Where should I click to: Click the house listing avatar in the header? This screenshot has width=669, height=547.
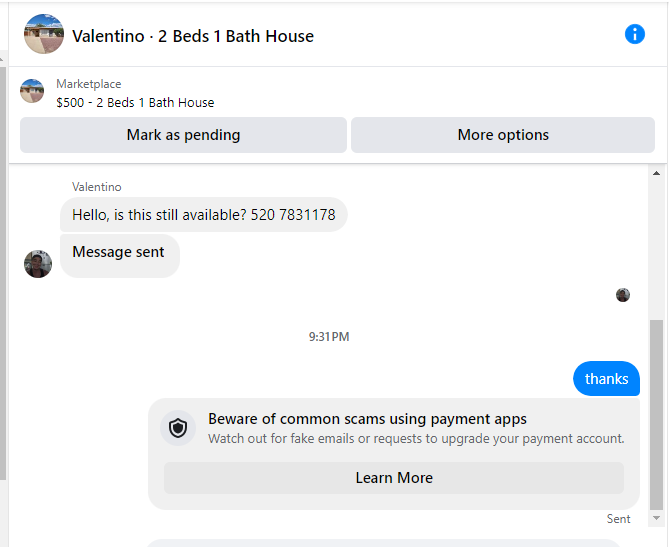(44, 34)
